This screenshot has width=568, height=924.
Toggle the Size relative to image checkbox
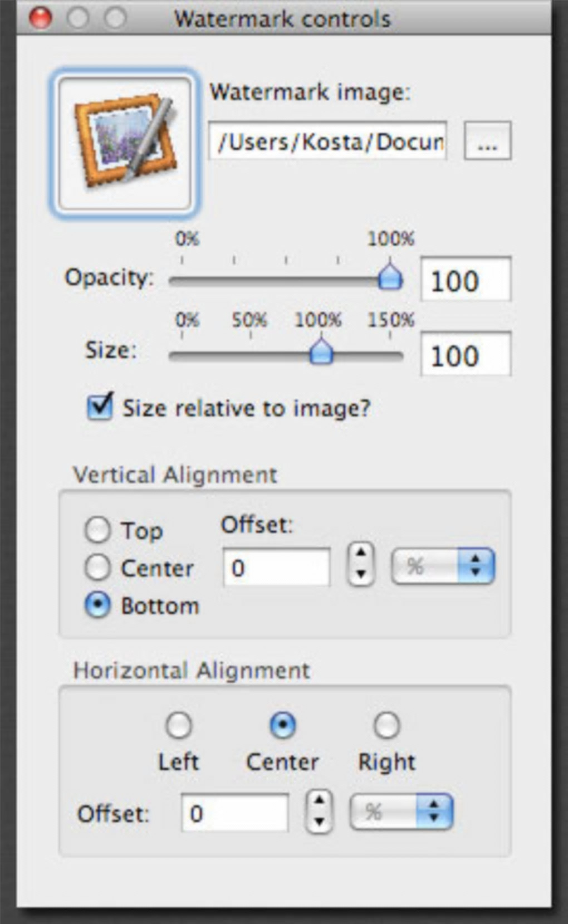click(100, 407)
